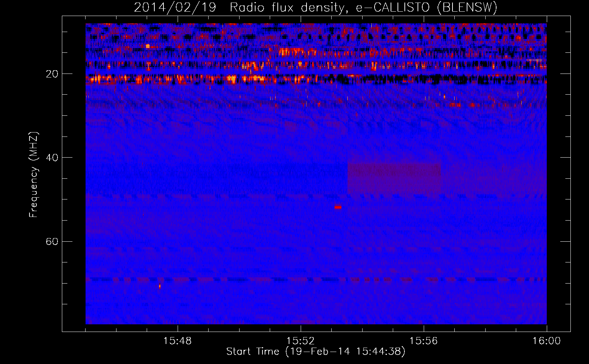The width and height of the screenshot is (589, 364).
Task: Click the 15:56 time tick label
Action: click(x=423, y=341)
